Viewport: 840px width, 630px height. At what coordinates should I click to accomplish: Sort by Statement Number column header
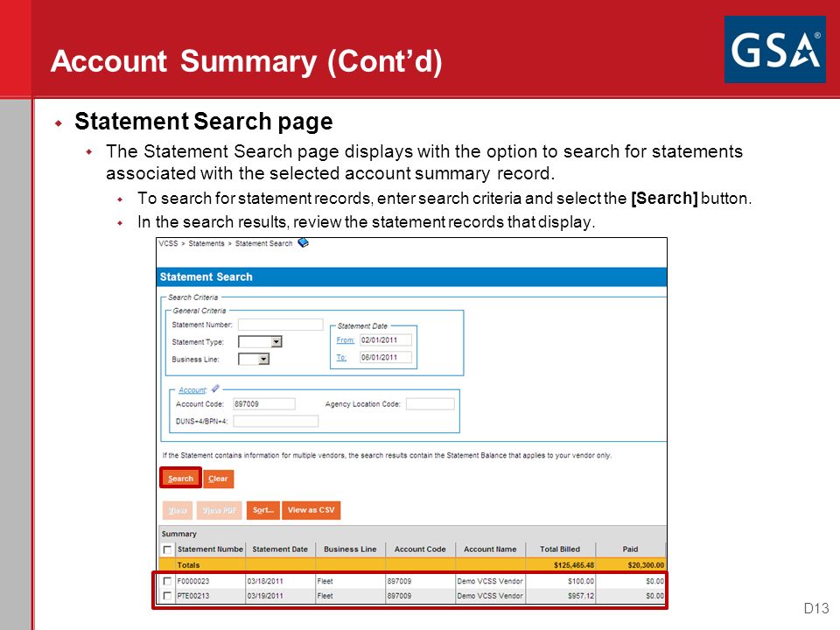pyautogui.click(x=210, y=549)
